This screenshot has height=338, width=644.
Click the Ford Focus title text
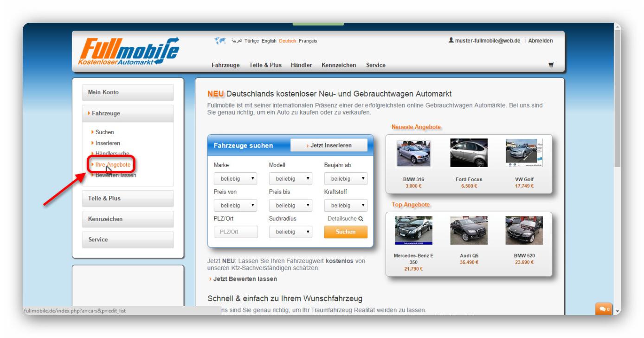pyautogui.click(x=469, y=179)
